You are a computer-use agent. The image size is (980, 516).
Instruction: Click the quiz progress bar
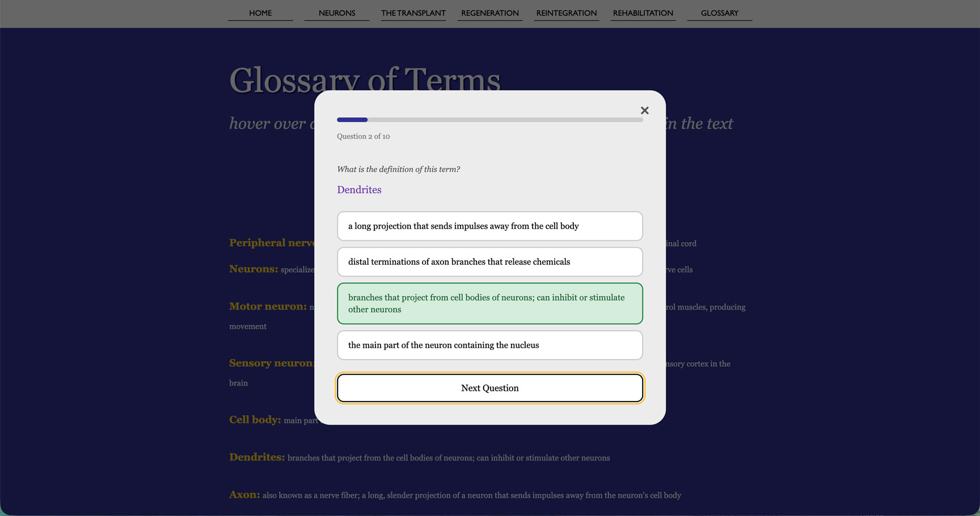point(489,120)
